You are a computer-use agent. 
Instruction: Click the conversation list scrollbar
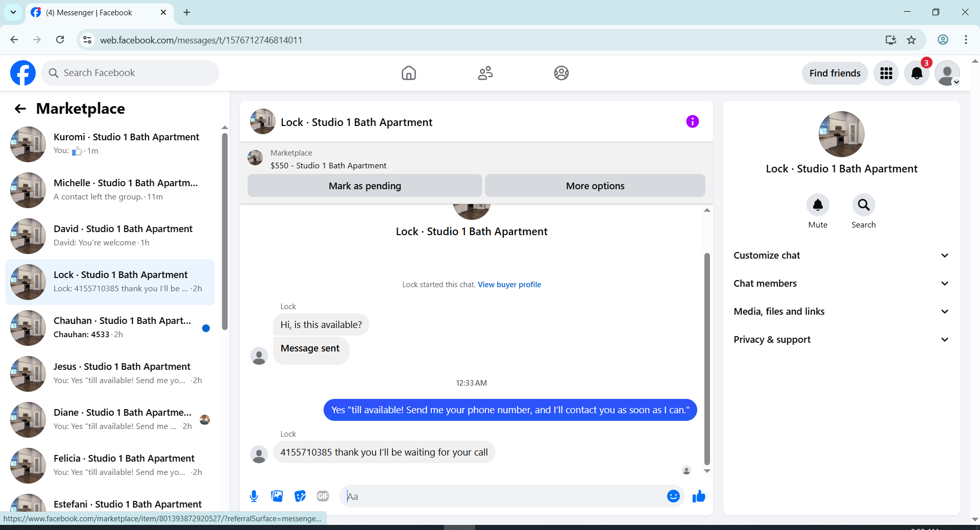click(x=225, y=232)
